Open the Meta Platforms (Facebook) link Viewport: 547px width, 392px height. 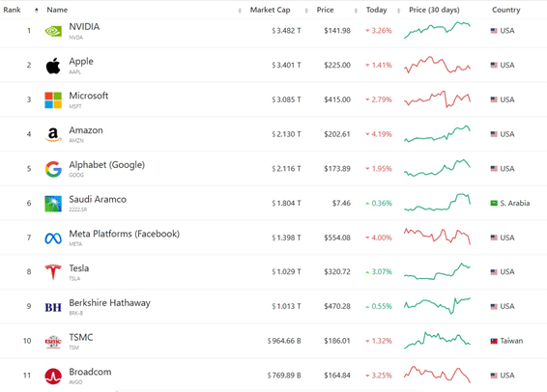pos(125,234)
